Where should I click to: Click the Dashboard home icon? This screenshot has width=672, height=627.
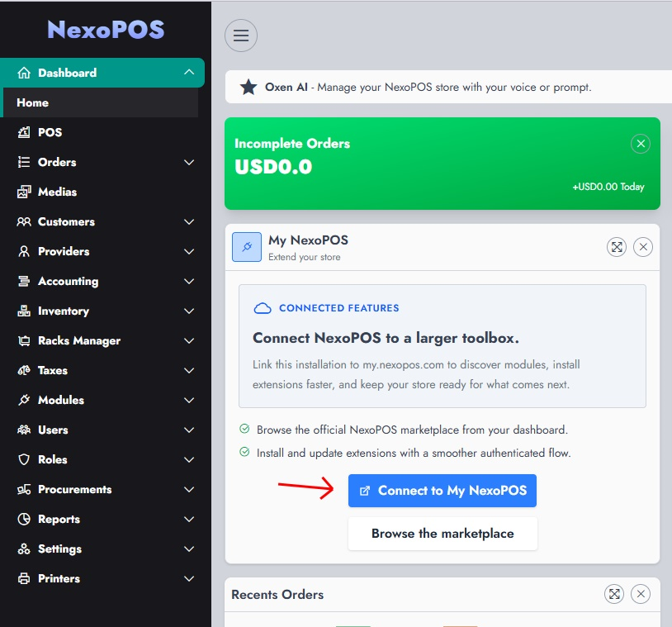pyautogui.click(x=24, y=73)
